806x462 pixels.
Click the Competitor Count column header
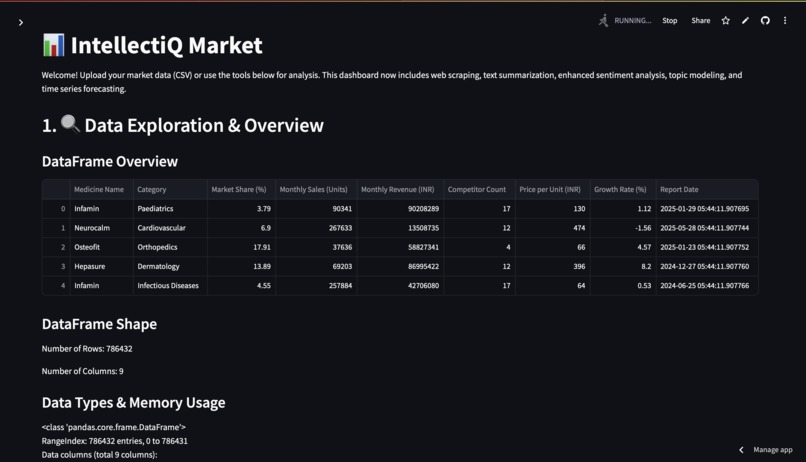pyautogui.click(x=479, y=189)
